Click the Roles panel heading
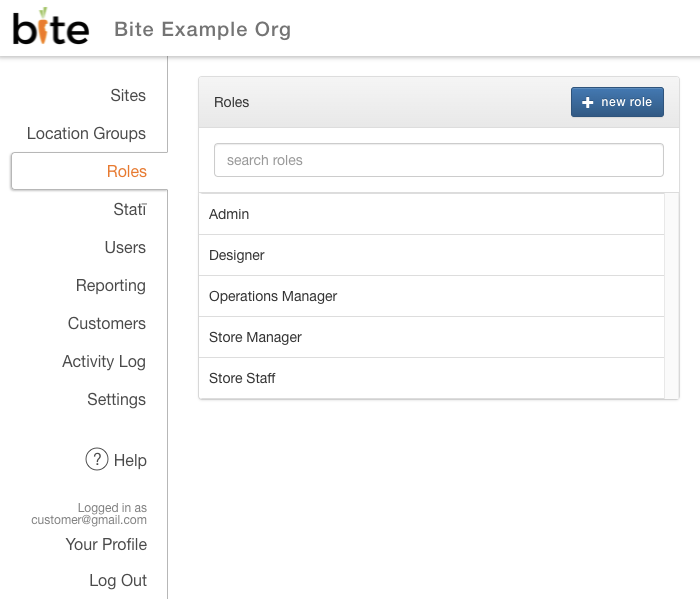Image resolution: width=700 pixels, height=599 pixels. (231, 102)
